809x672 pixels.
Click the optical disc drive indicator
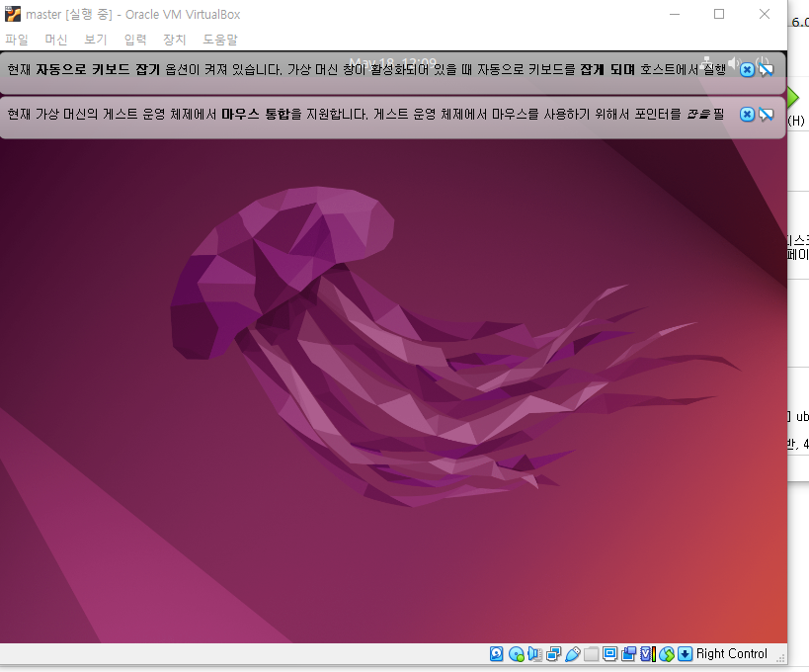coord(516,654)
